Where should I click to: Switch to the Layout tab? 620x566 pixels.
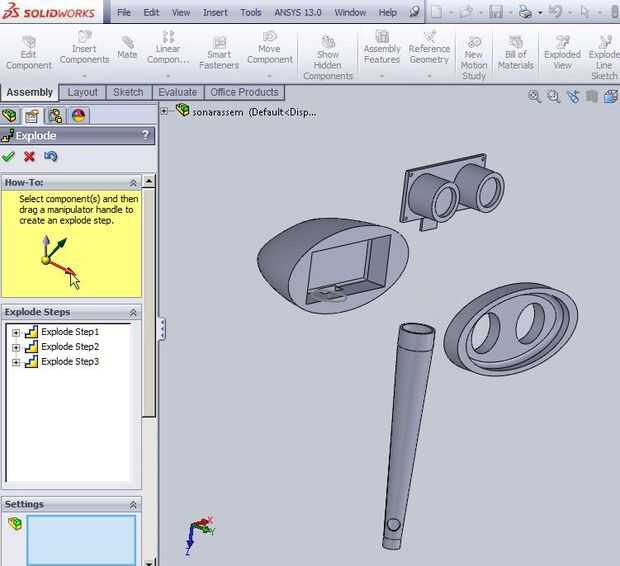[x=82, y=92]
